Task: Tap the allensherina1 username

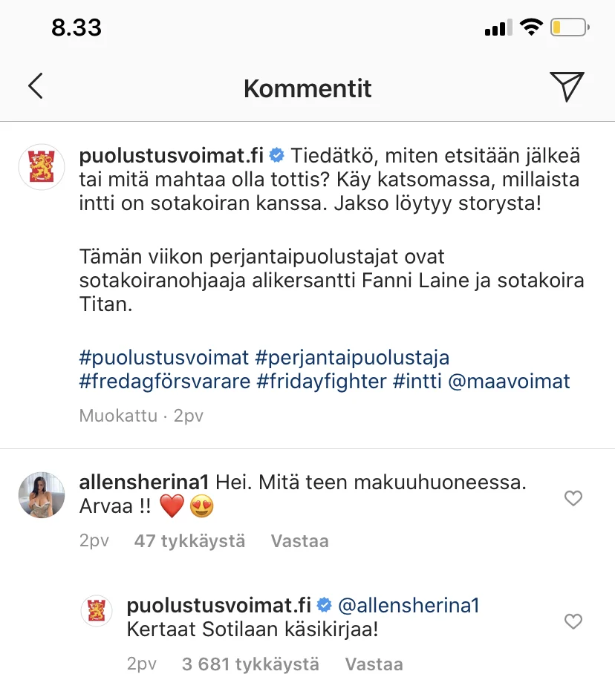Action: (x=145, y=483)
